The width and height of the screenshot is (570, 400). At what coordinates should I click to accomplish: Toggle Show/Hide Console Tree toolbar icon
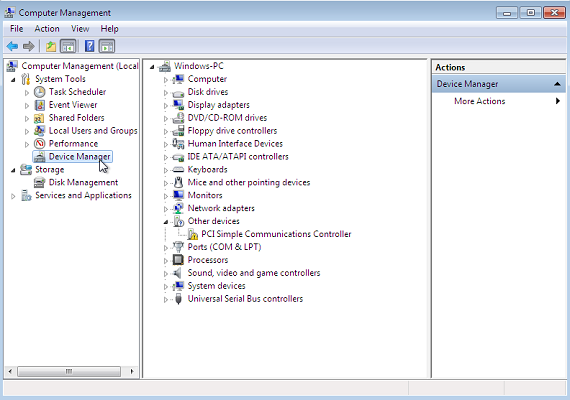point(68,46)
